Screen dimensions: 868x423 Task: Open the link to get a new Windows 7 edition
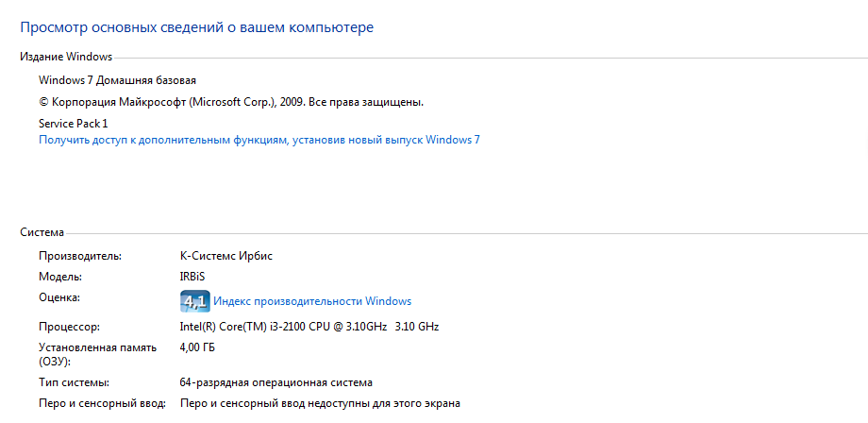tap(259, 140)
